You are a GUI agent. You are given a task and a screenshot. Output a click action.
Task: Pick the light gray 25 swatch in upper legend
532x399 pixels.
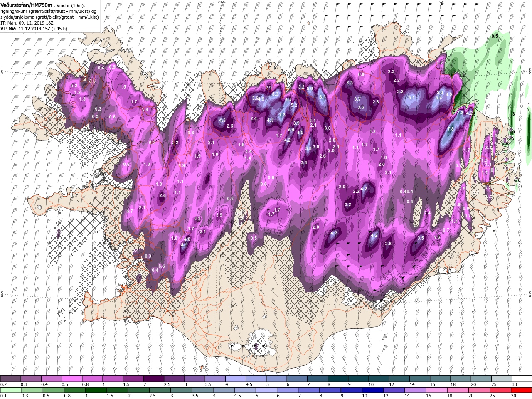501,379
